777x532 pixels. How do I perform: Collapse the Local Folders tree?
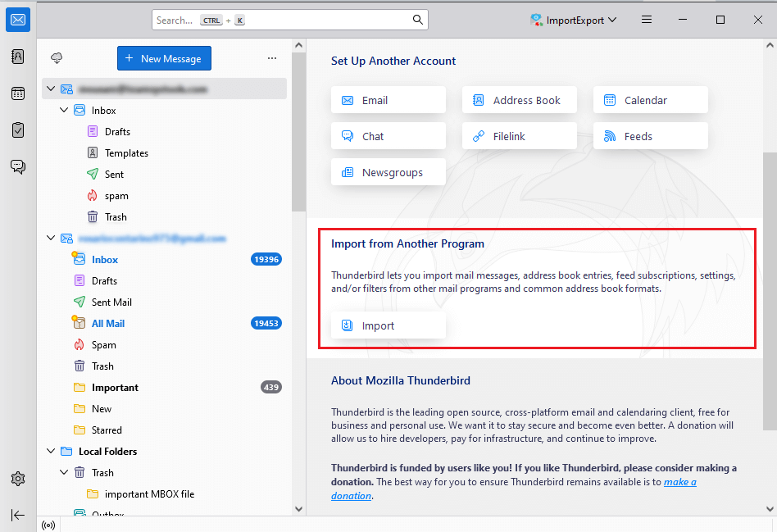click(51, 451)
